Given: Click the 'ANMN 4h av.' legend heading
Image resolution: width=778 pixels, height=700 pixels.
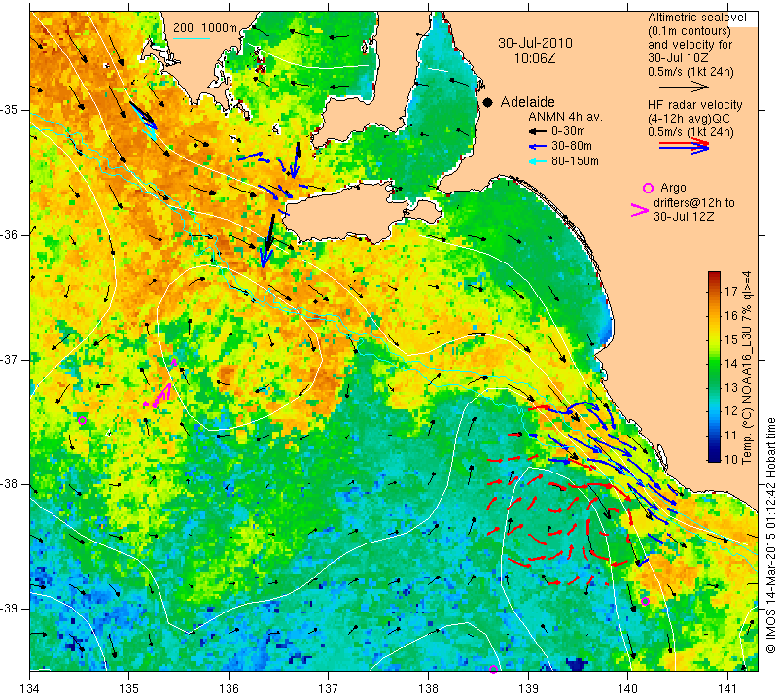Looking at the screenshot, I should coord(565,117).
